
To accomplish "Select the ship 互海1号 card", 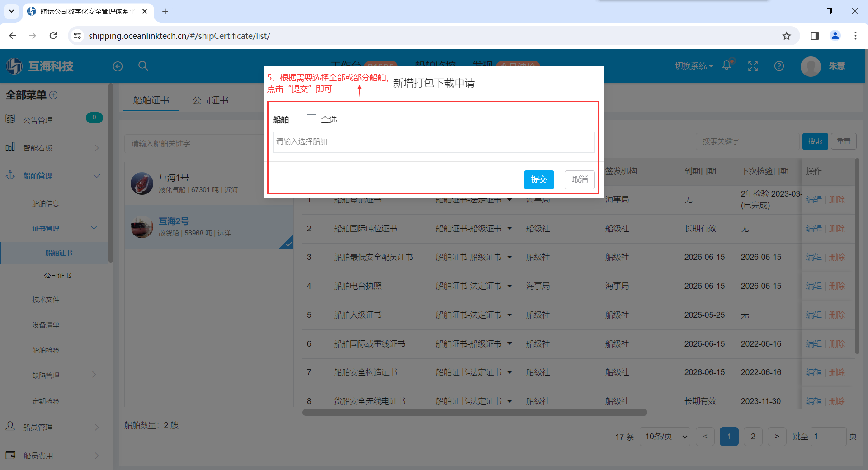I will click(x=209, y=183).
